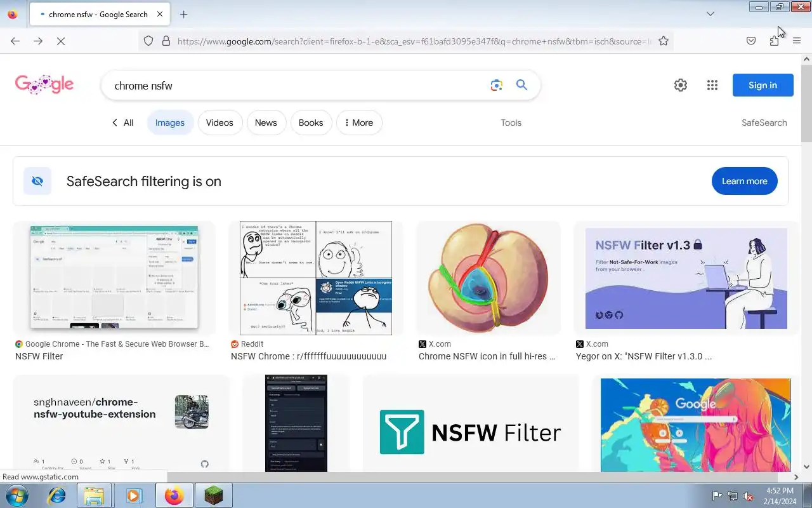Image resolution: width=812 pixels, height=508 pixels.
Task: Open the Google apps grid icon
Action: pyautogui.click(x=712, y=85)
